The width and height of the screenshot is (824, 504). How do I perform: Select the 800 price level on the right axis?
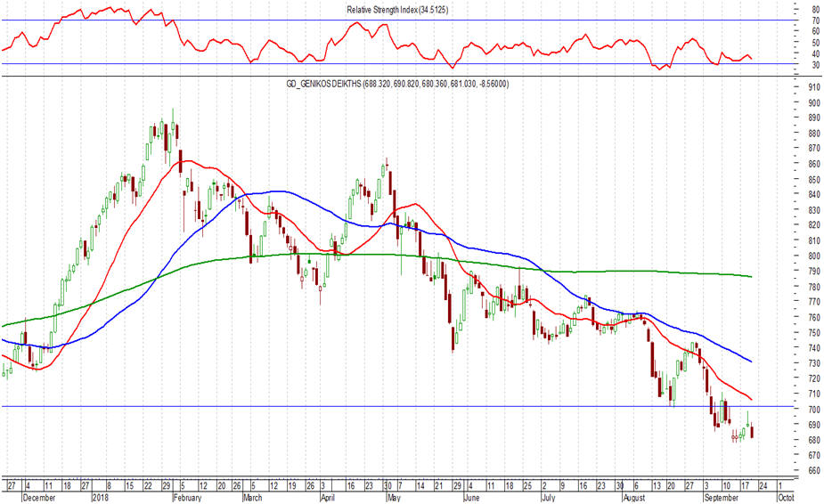click(x=814, y=256)
